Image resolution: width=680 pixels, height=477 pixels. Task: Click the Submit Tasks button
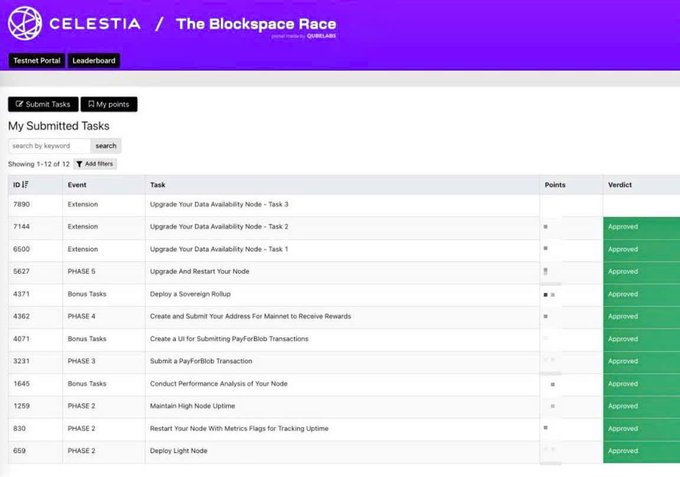[x=43, y=104]
